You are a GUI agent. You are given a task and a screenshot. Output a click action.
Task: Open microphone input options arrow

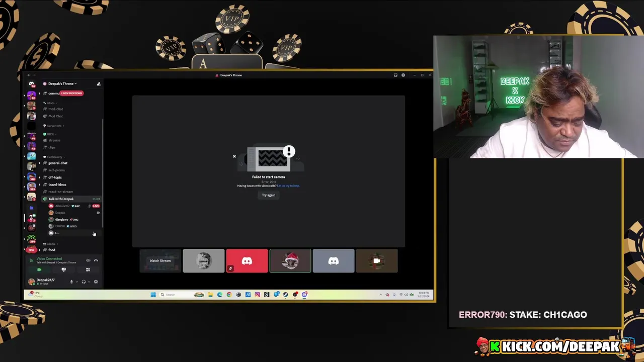pos(76,282)
